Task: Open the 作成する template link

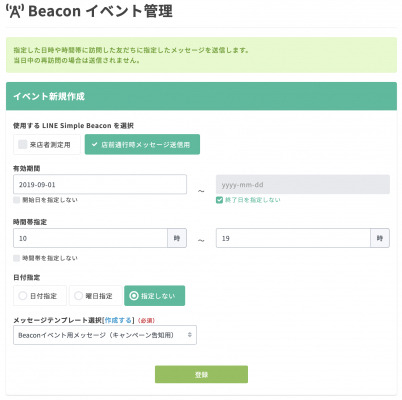Action: click(118, 320)
